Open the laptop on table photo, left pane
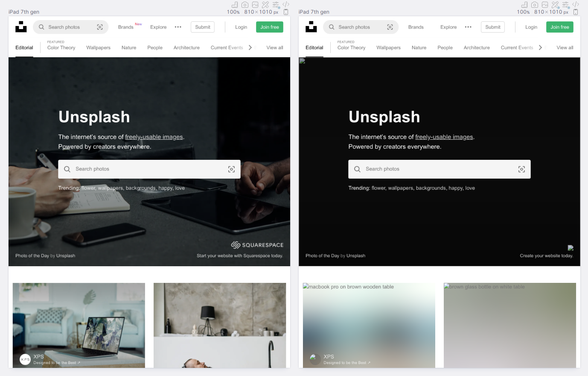588x376 pixels. tap(79, 325)
